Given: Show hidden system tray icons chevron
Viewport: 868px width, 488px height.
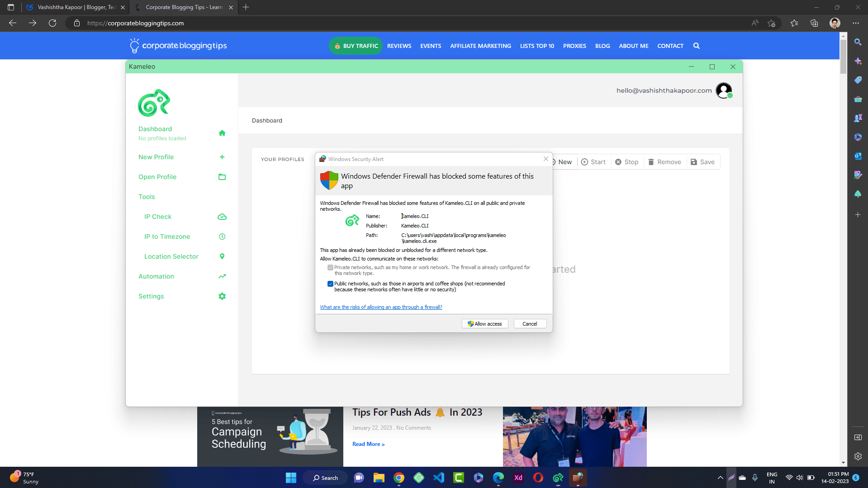Looking at the screenshot, I should (720, 478).
